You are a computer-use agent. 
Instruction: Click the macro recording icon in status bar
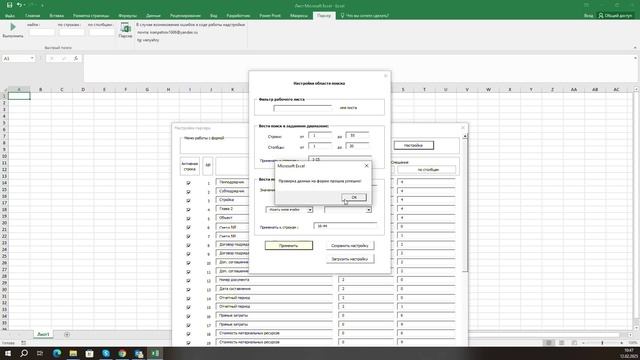[23, 343]
